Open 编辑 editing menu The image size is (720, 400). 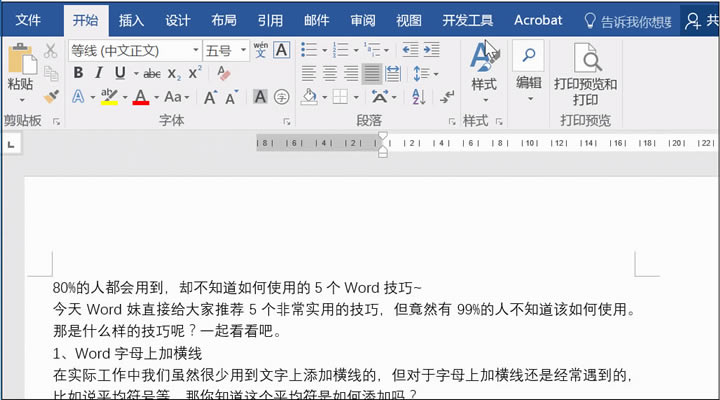click(529, 71)
